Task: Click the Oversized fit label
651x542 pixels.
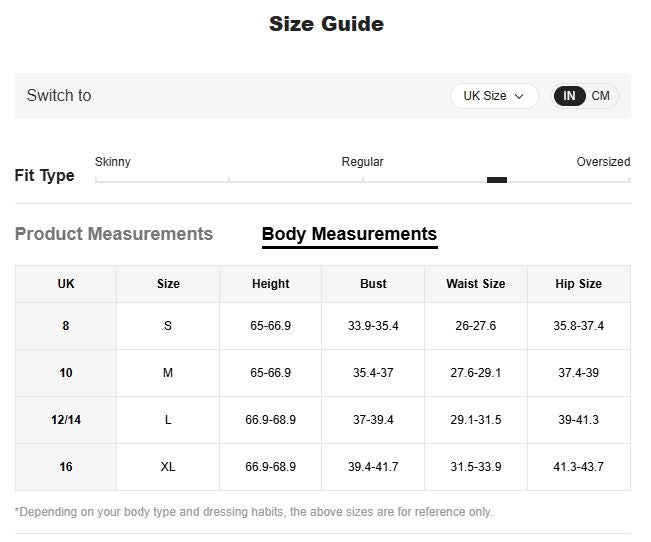Action: pos(603,162)
